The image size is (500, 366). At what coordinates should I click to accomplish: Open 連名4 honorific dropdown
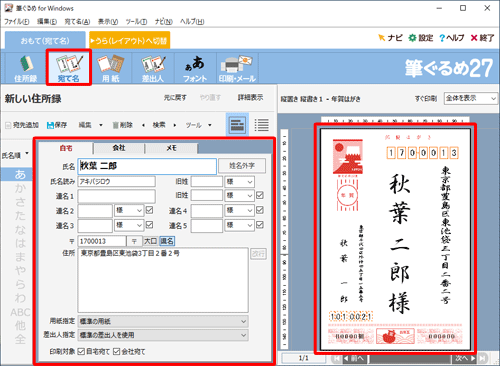tap(239, 210)
